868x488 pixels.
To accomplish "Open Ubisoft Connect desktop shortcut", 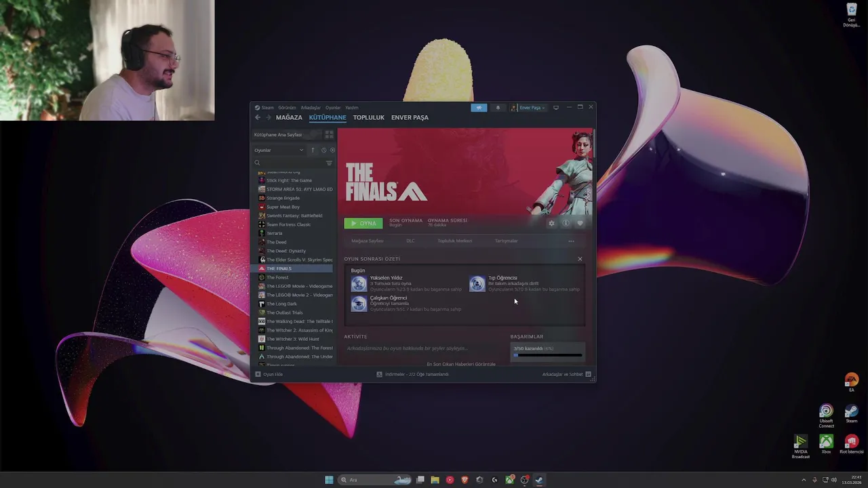I will 826,415.
